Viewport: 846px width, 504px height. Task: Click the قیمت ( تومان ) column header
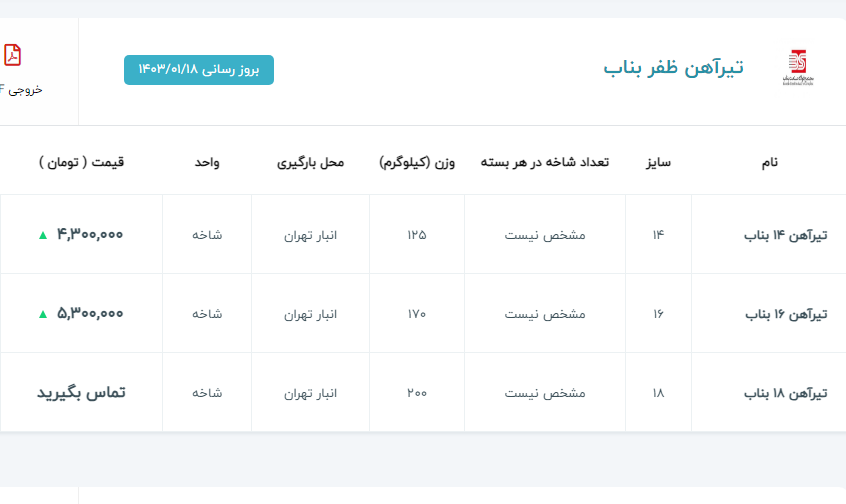82,162
